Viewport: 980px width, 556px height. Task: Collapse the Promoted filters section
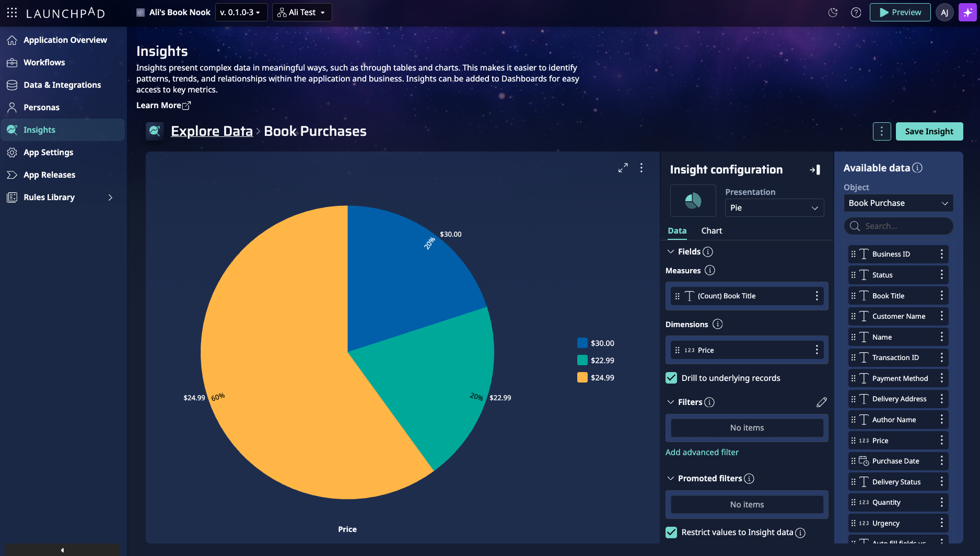(671, 478)
